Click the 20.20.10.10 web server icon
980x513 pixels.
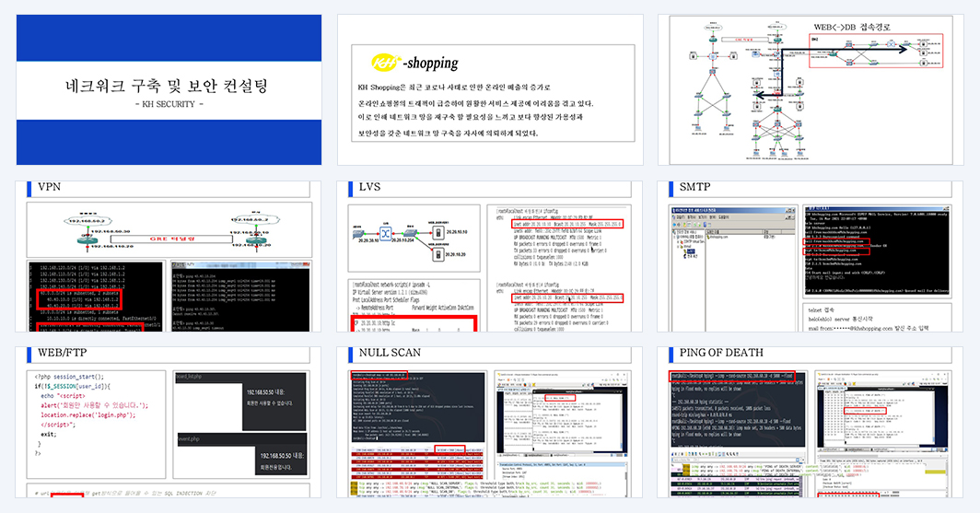438,232
